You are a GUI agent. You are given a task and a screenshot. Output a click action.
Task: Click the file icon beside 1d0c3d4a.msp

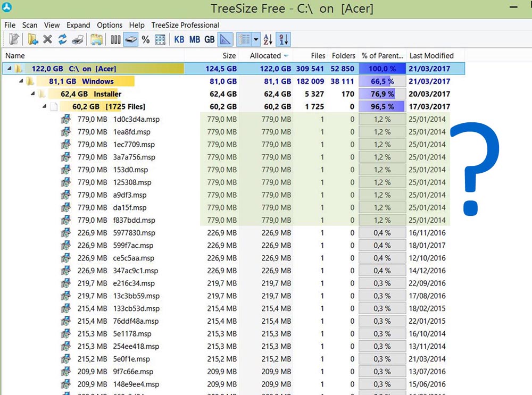(x=66, y=119)
